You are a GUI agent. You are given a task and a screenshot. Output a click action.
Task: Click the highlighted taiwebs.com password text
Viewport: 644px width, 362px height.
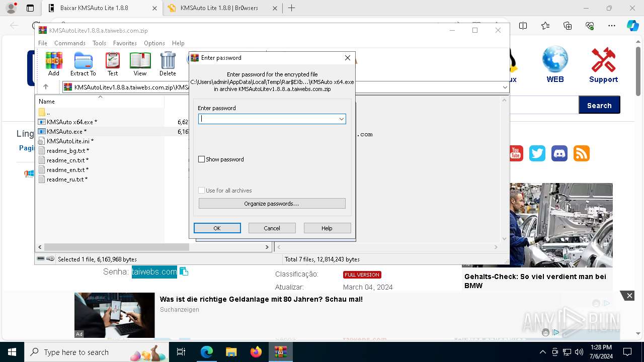coord(154,271)
